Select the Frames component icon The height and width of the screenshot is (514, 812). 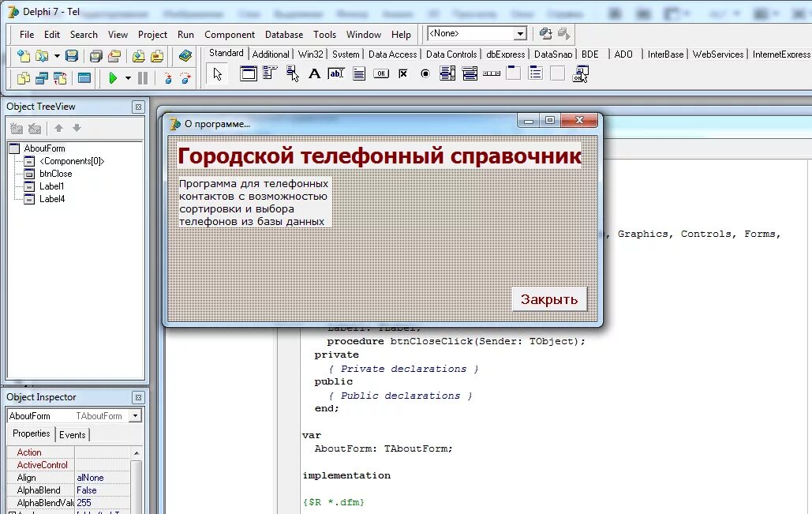248,73
